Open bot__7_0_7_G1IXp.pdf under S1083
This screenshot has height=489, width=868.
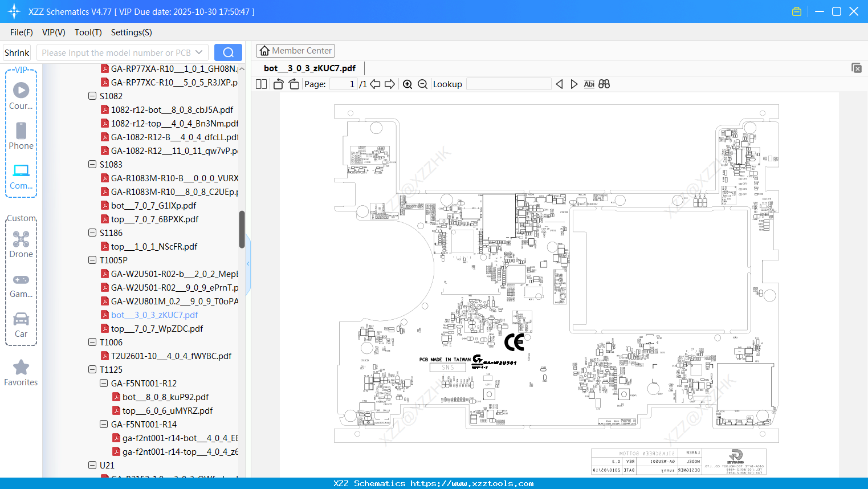click(153, 205)
